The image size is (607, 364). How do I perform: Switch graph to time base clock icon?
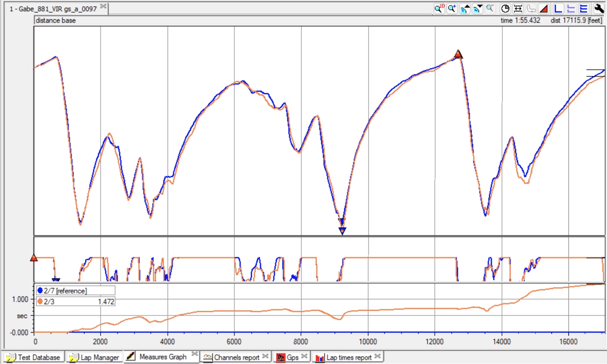click(x=505, y=8)
